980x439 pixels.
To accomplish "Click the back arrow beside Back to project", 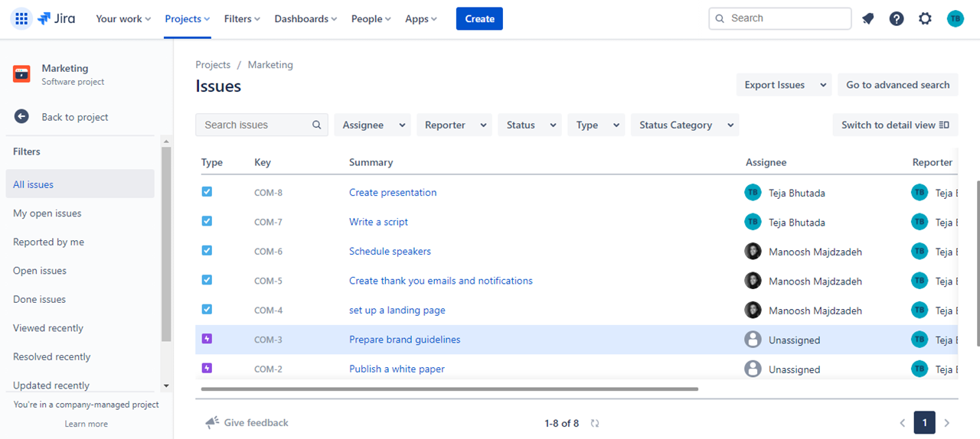I will (x=21, y=116).
